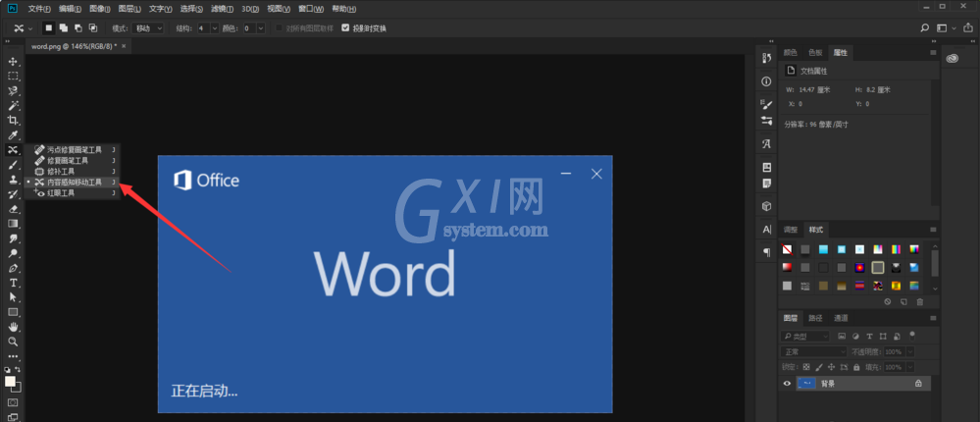This screenshot has height=422, width=980.
Task: Select the History Brush tool
Action: 13,194
